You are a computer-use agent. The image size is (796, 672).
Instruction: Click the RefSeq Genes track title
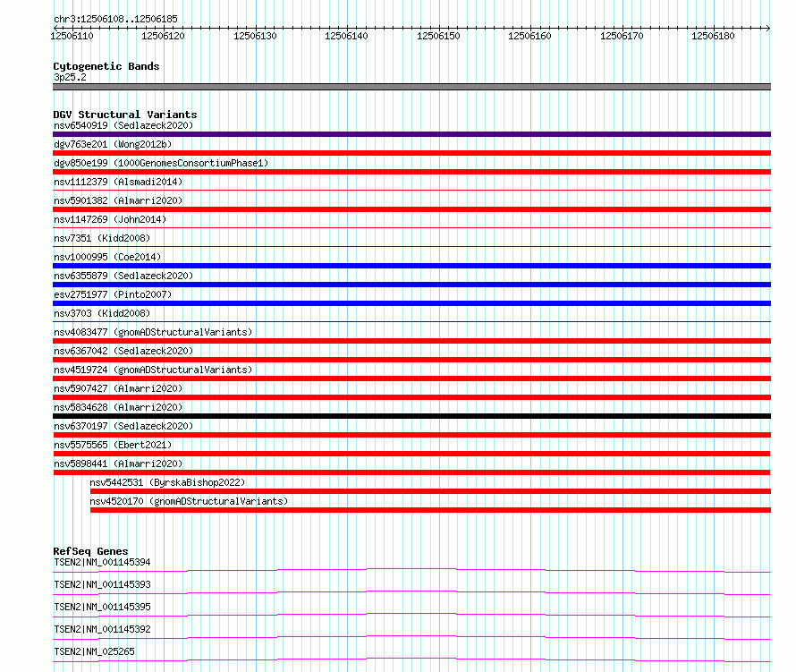(x=90, y=551)
